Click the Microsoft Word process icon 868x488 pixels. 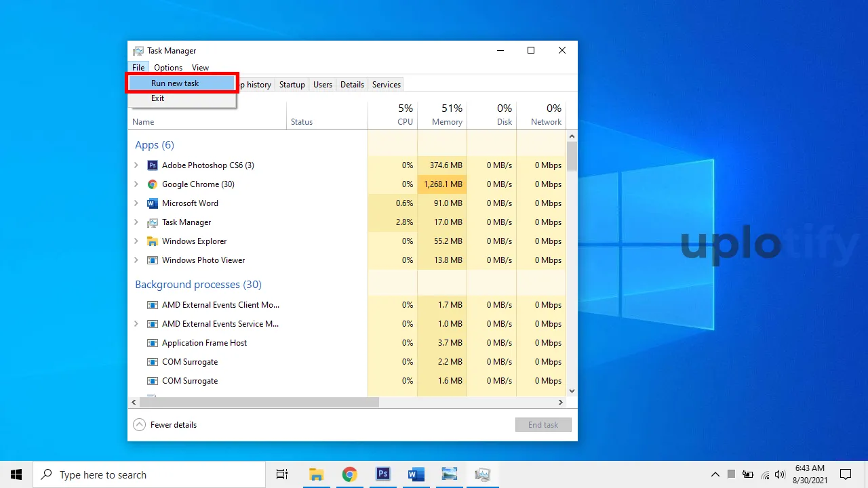(x=153, y=203)
